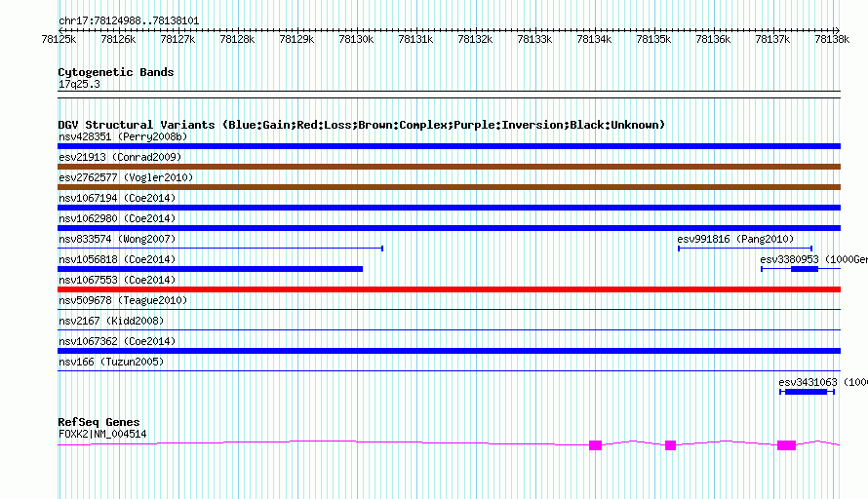This screenshot has width=868, height=499.
Task: Click the brown bar under esv21913
Action: (x=449, y=167)
